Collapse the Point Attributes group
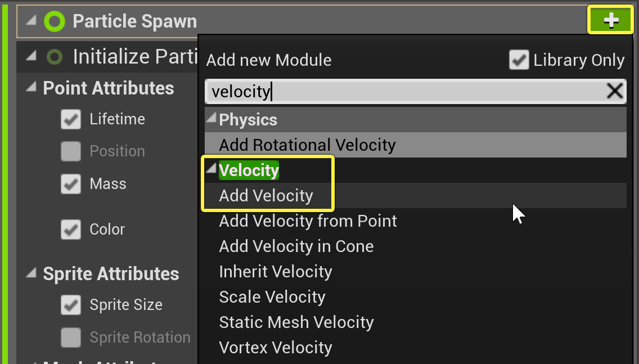The image size is (639, 364). [32, 88]
